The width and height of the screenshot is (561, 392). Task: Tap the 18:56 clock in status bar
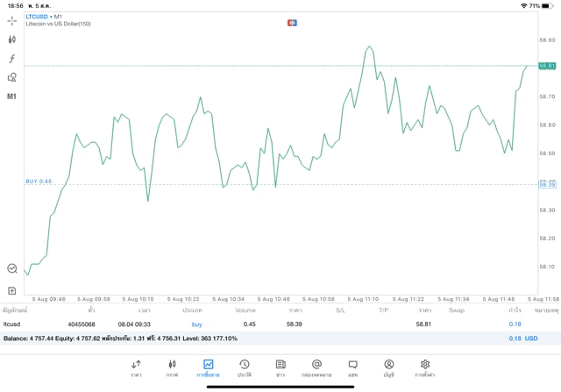(x=16, y=6)
